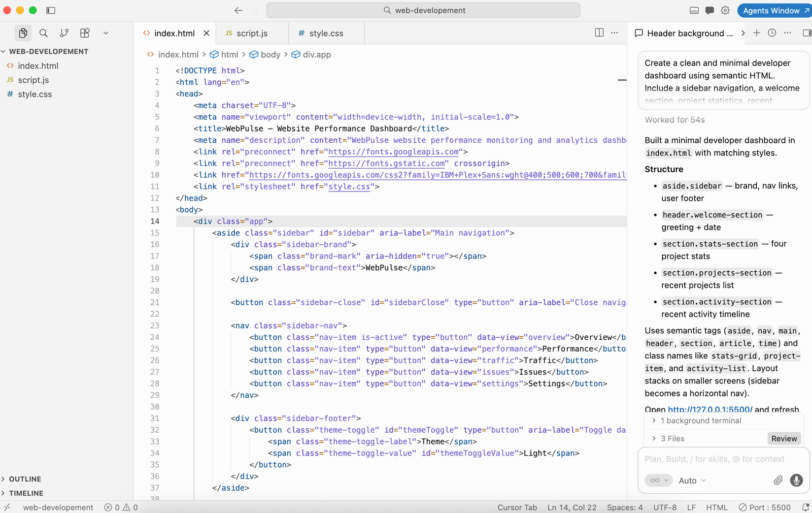Split the editor right
Image resolution: width=812 pixels, height=513 pixels.
[x=599, y=33]
